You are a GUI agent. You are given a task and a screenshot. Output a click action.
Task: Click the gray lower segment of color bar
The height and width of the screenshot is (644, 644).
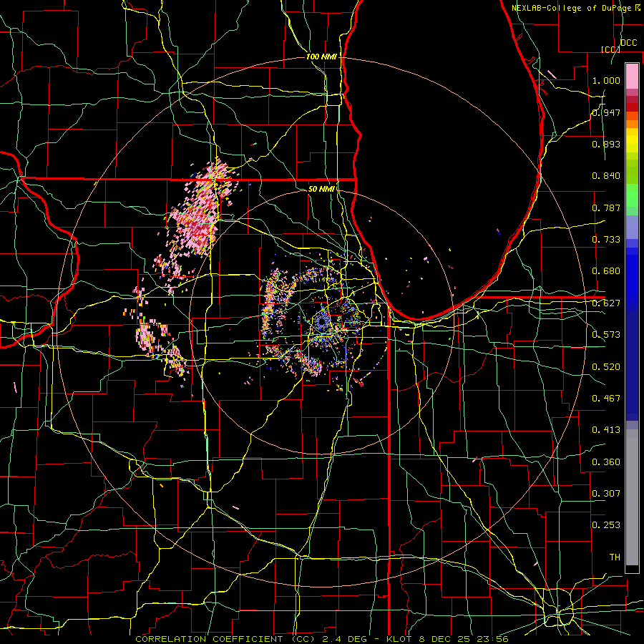click(x=632, y=497)
